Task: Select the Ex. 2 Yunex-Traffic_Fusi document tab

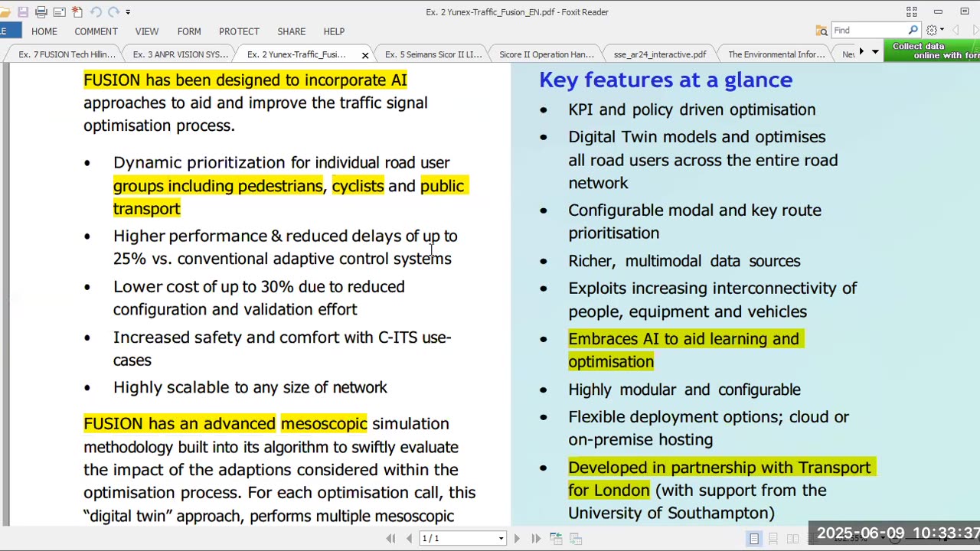Action: (296, 54)
